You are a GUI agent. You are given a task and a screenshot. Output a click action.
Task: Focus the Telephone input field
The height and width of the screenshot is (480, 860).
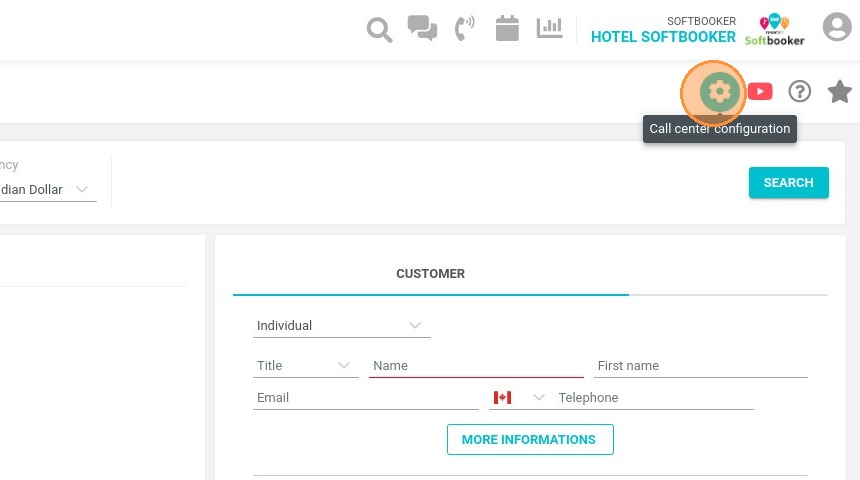[x=654, y=397]
